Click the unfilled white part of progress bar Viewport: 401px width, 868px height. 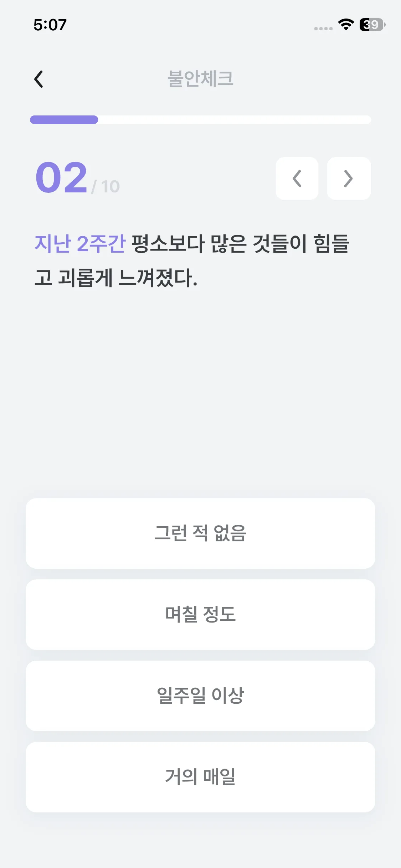tap(235, 120)
